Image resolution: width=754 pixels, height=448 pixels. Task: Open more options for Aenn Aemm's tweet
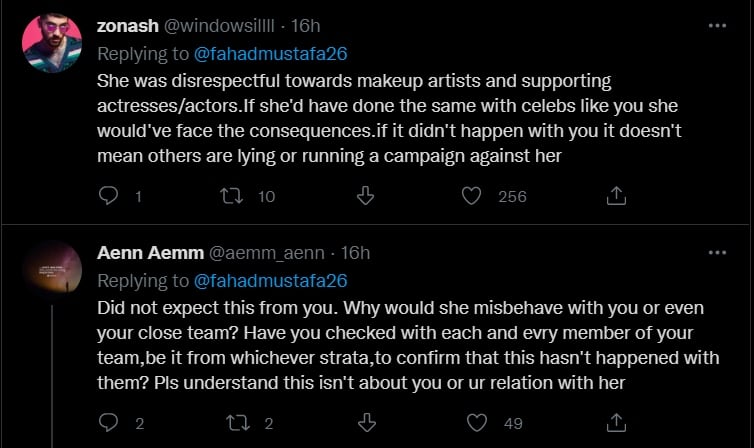(x=716, y=253)
